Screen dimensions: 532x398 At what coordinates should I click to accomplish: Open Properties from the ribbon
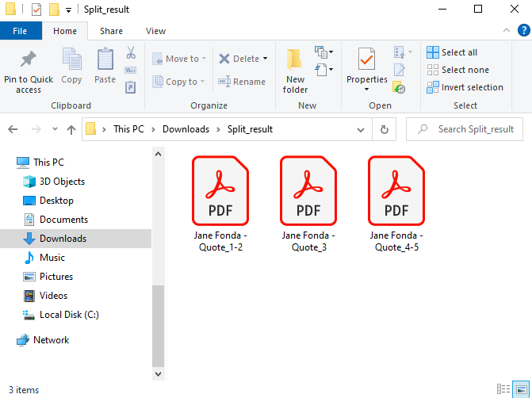366,62
